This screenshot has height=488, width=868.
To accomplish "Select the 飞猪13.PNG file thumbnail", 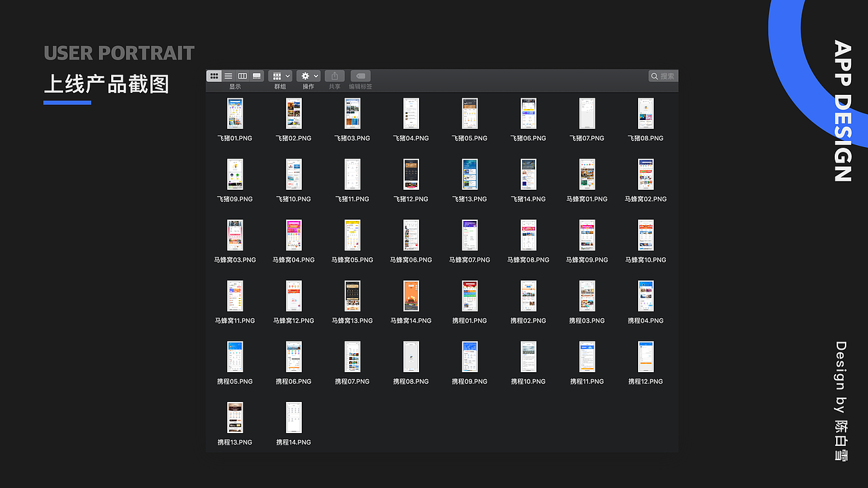I will point(470,174).
